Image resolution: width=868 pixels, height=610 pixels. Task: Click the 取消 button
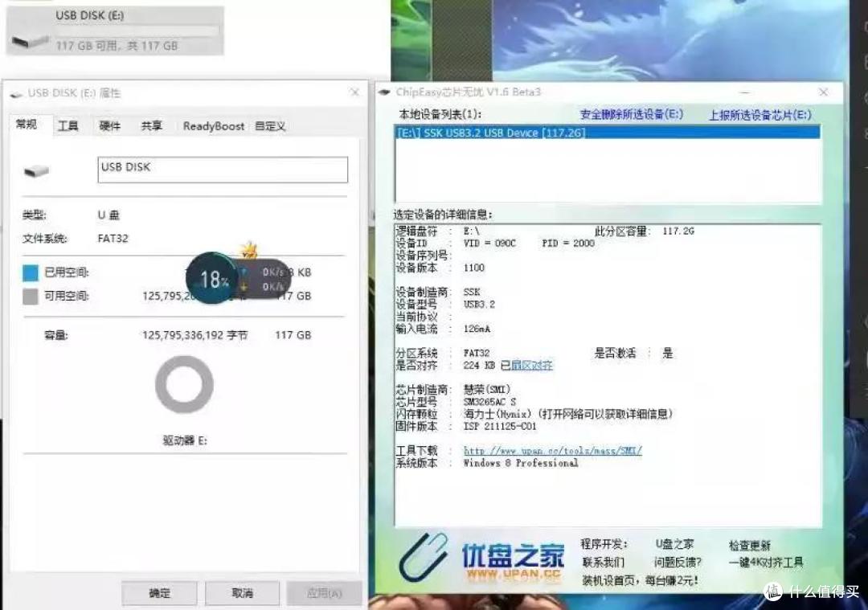tap(242, 593)
